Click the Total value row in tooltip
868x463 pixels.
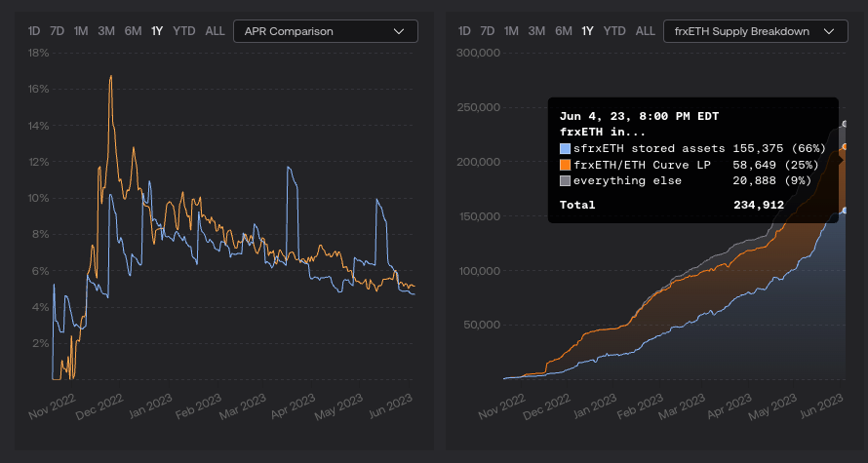[692, 206]
